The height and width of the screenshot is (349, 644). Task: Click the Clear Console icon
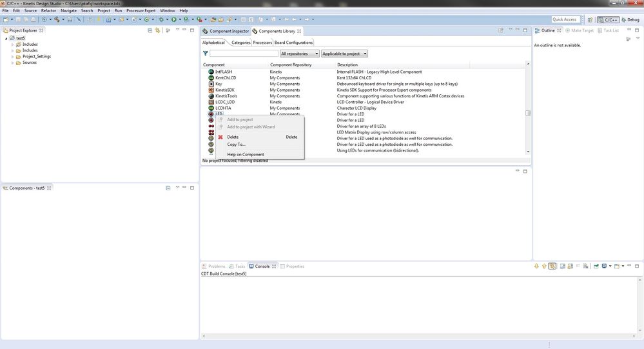[x=586, y=266]
